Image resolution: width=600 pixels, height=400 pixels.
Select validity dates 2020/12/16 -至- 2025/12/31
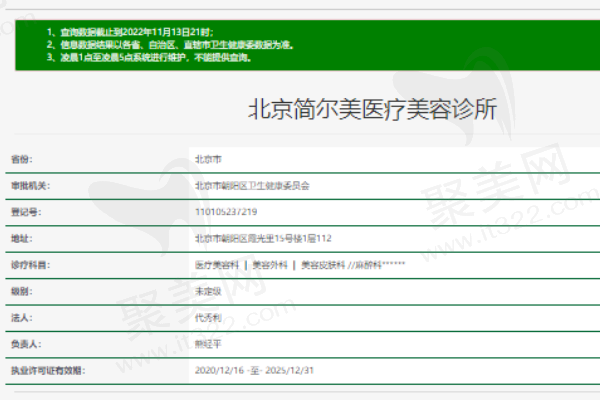point(254,371)
